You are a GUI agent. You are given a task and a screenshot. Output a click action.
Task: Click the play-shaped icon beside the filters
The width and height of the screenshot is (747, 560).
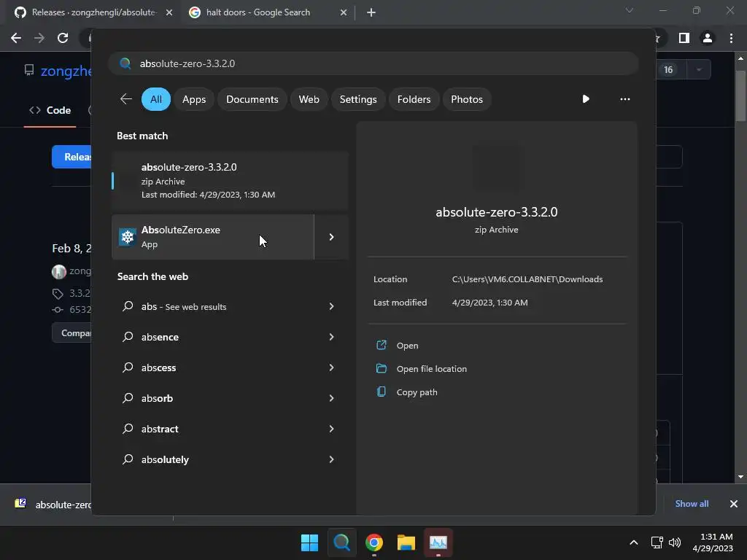click(x=586, y=99)
